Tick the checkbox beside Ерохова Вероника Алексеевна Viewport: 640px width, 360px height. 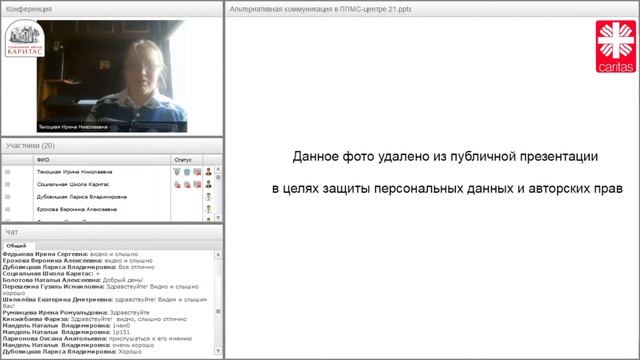coord(7,209)
